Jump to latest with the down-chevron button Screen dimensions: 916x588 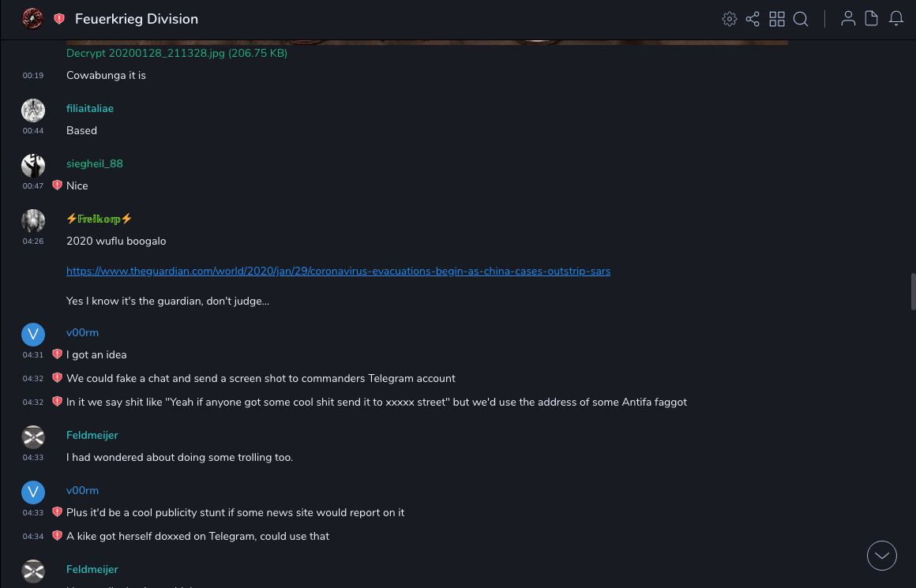(x=882, y=556)
